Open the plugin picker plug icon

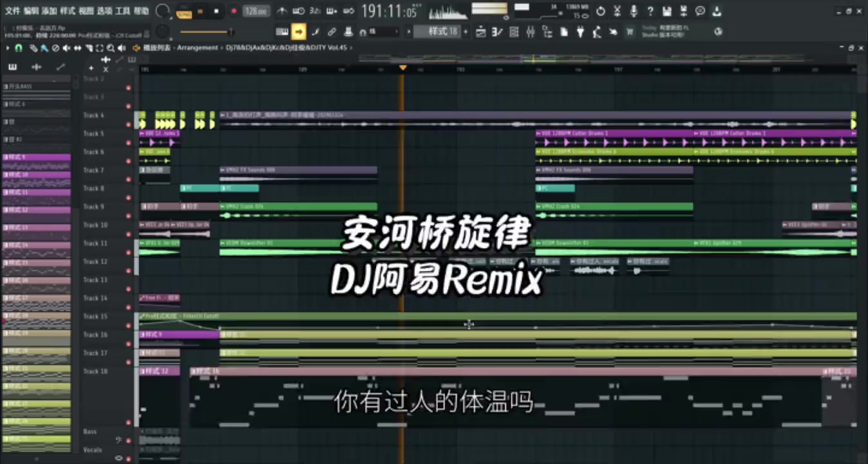tap(580, 32)
